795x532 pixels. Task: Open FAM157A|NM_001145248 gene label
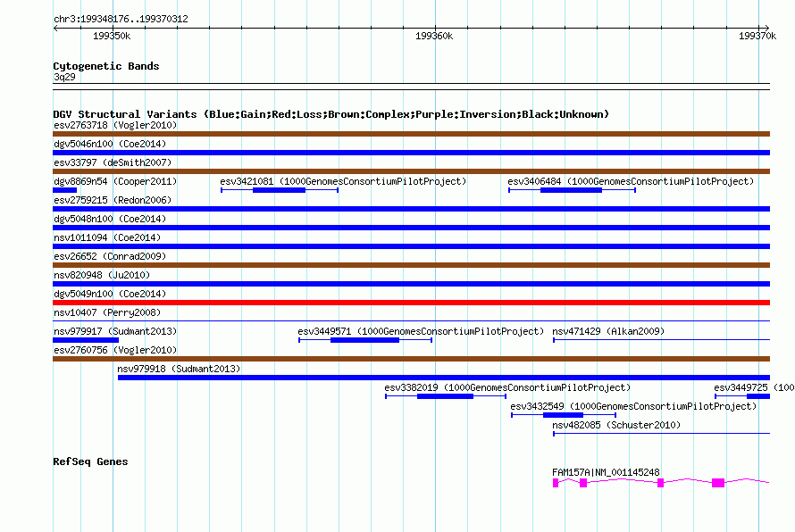click(x=606, y=472)
